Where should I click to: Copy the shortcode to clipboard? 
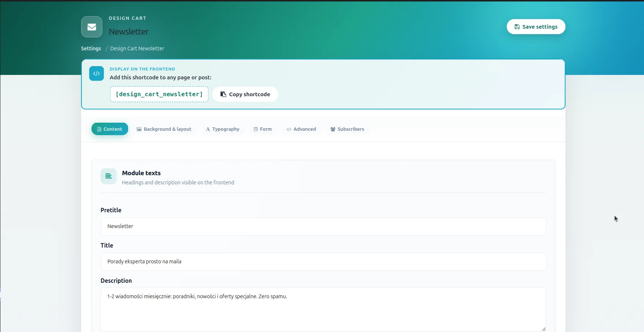tap(245, 94)
